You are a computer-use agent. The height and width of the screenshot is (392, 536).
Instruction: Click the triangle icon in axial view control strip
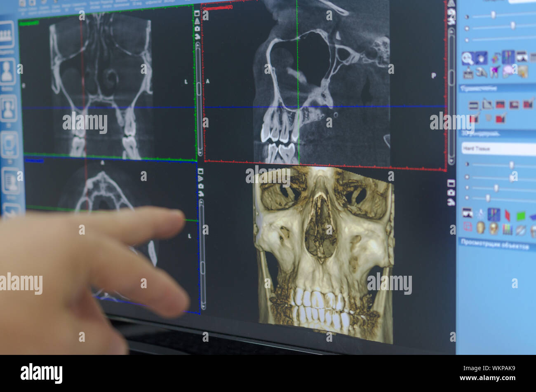click(x=200, y=179)
